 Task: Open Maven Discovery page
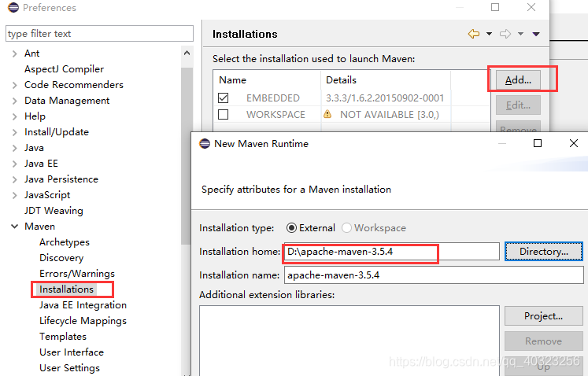[x=61, y=258]
